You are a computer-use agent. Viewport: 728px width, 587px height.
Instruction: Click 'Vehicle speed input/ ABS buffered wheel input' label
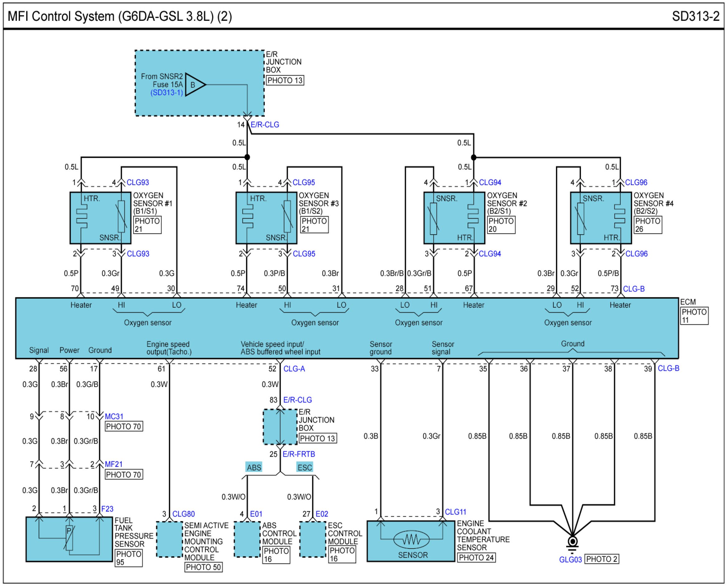point(280,349)
